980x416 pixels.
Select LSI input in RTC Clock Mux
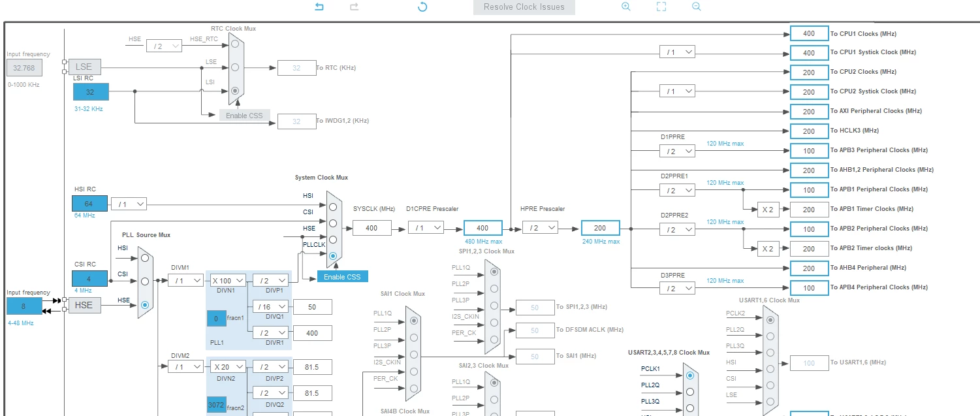click(x=234, y=90)
